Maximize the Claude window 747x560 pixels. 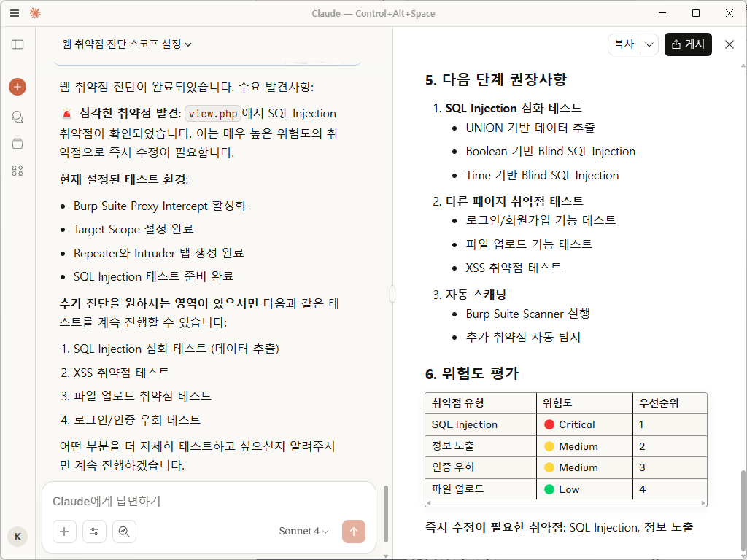[695, 13]
